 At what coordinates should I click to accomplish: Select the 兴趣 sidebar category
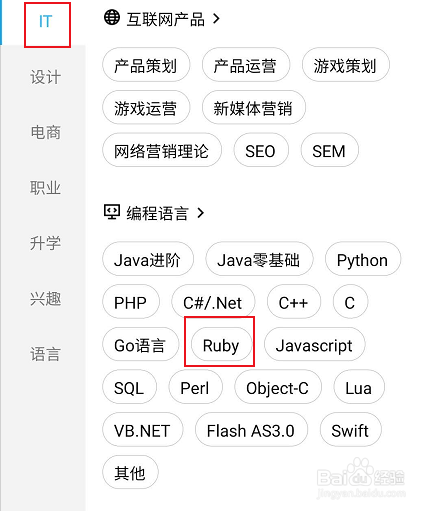click(x=45, y=298)
